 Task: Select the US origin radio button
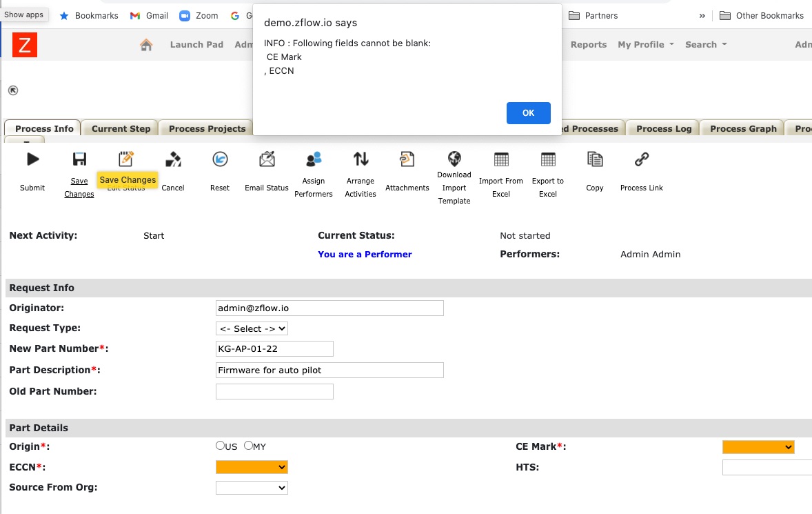pos(219,446)
